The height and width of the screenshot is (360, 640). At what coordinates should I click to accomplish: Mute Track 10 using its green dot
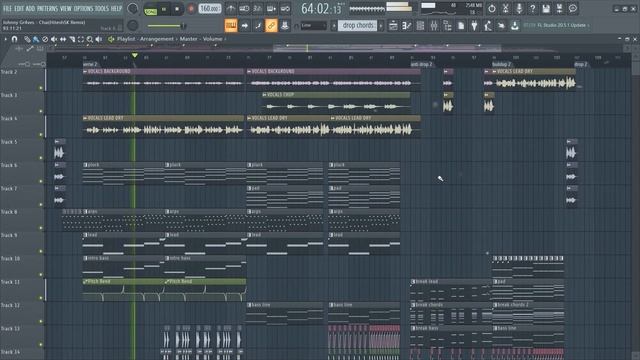[x=41, y=275]
